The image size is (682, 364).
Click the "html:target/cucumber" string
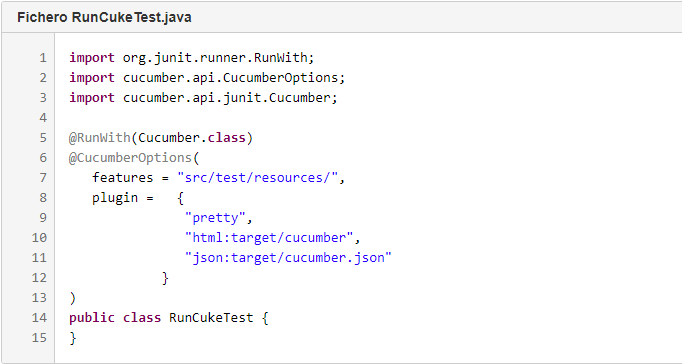coord(269,237)
